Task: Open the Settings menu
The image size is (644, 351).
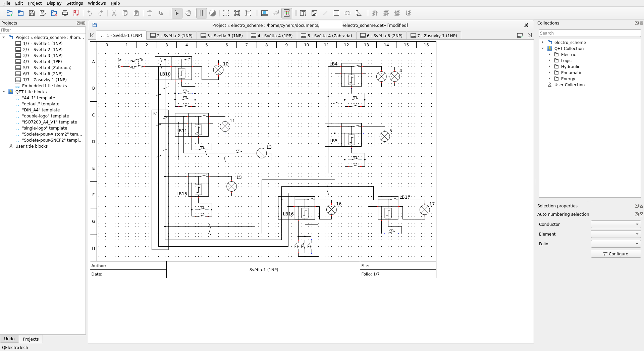Action: click(x=74, y=3)
